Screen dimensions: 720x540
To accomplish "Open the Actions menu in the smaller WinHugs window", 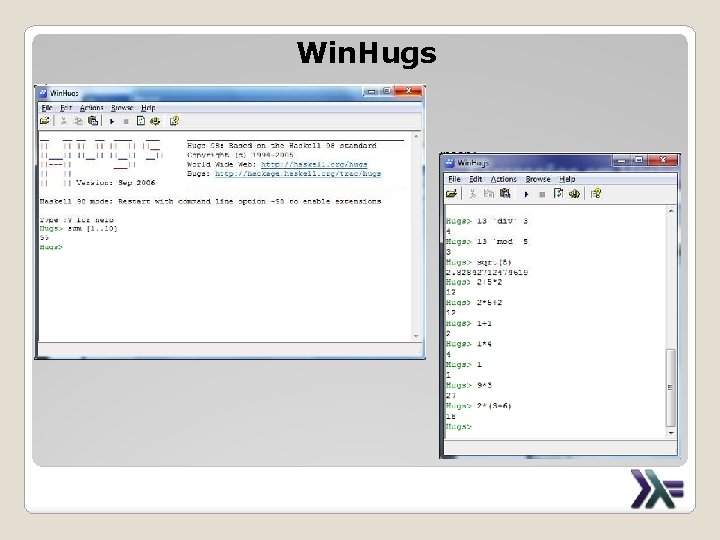I will pos(504,179).
